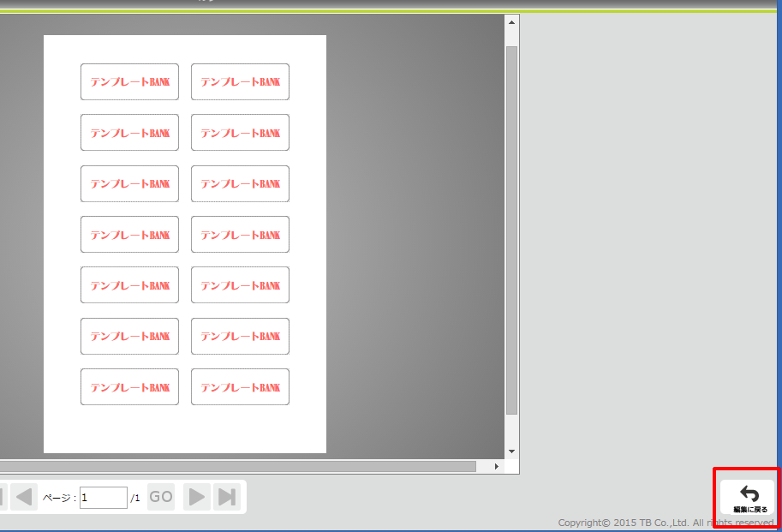Click the 編集に戻る return arrow button

click(x=747, y=498)
